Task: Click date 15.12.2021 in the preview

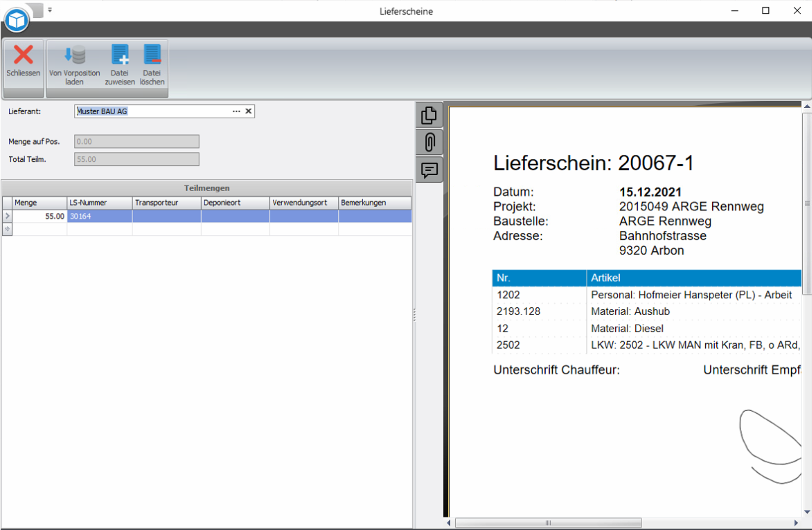Action: 650,192
